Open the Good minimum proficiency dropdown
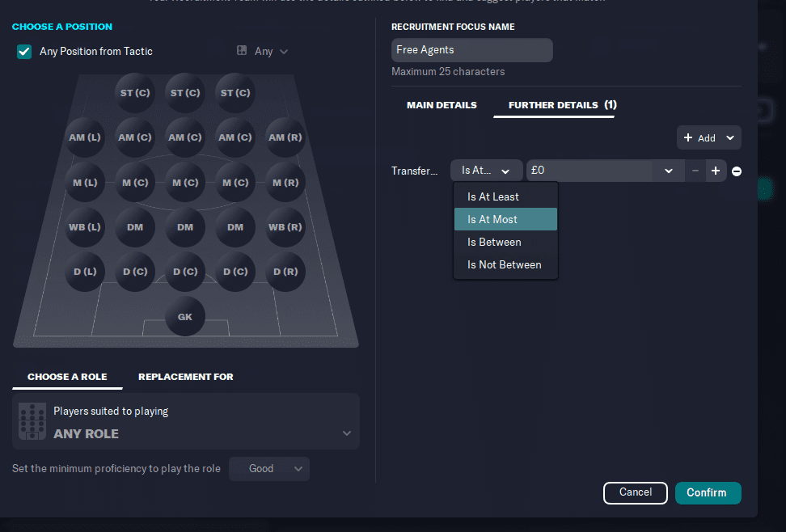Image resolution: width=786 pixels, height=532 pixels. click(269, 469)
